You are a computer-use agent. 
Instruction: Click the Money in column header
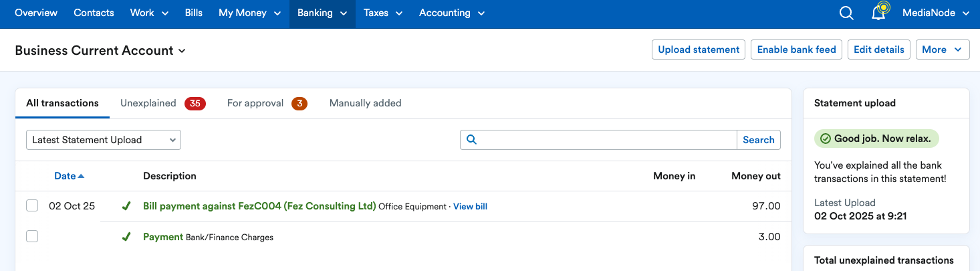click(674, 176)
